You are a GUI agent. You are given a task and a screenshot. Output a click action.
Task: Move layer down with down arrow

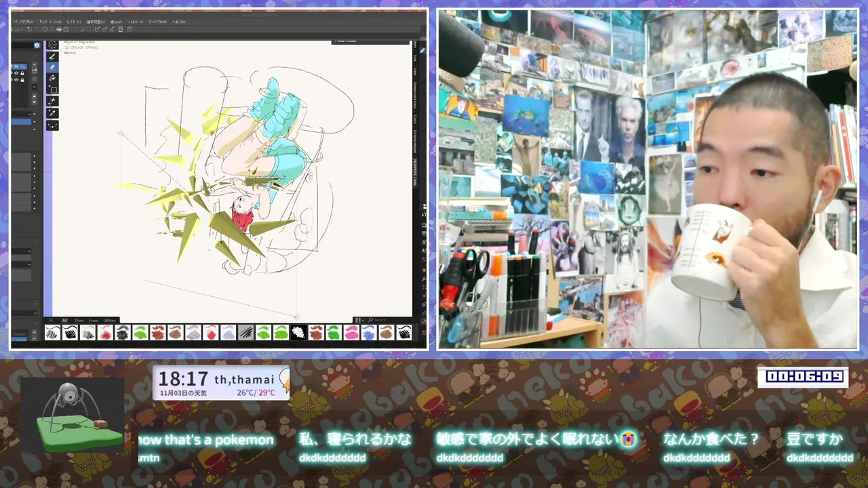coord(35,102)
